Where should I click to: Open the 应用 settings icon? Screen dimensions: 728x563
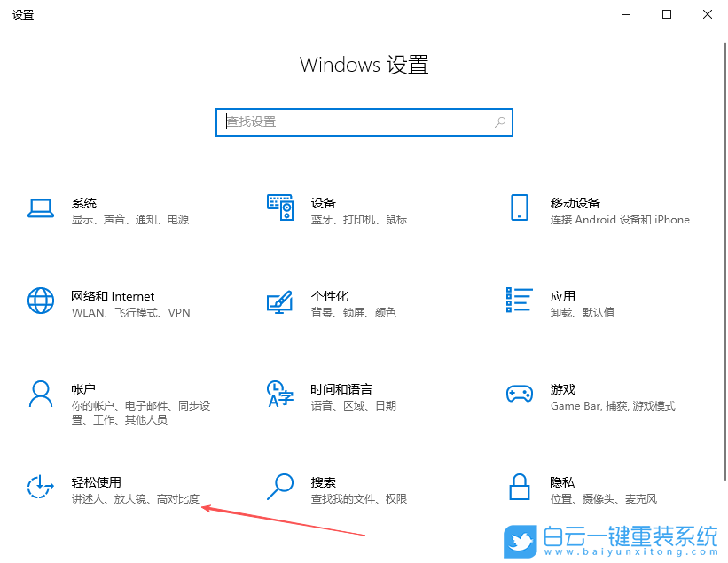tap(519, 301)
